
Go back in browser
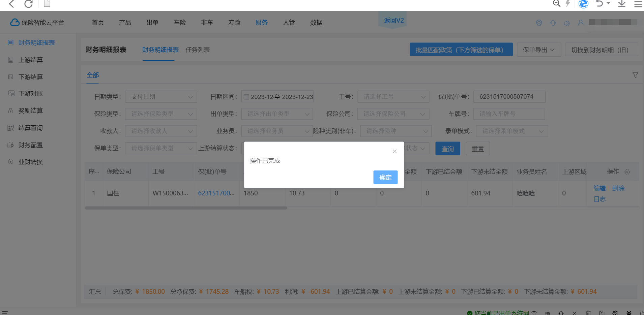[x=11, y=4]
